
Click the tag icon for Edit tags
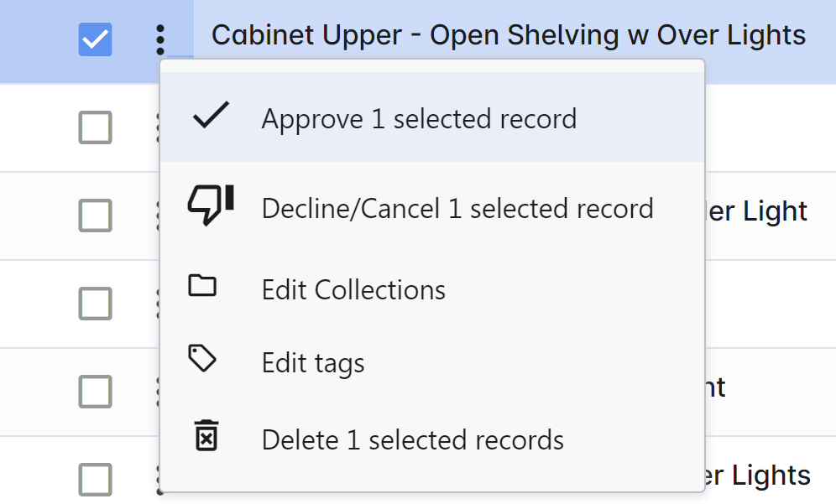pos(202,361)
